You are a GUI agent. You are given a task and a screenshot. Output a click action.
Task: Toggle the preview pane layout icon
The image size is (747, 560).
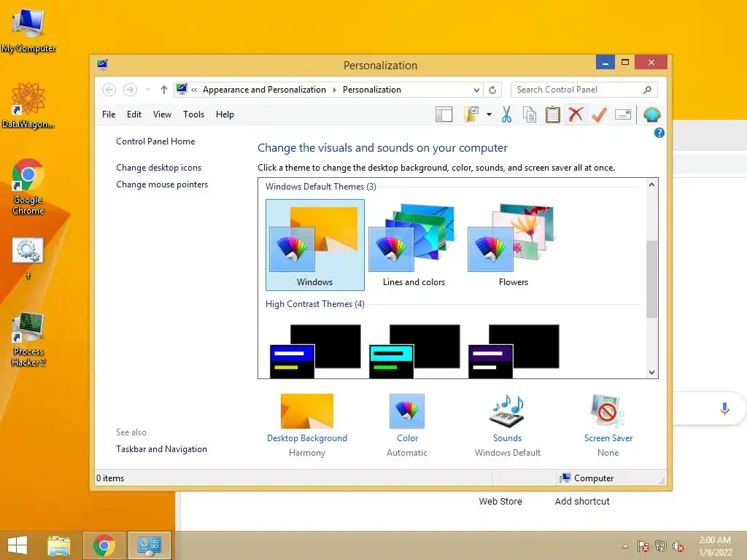pyautogui.click(x=444, y=114)
